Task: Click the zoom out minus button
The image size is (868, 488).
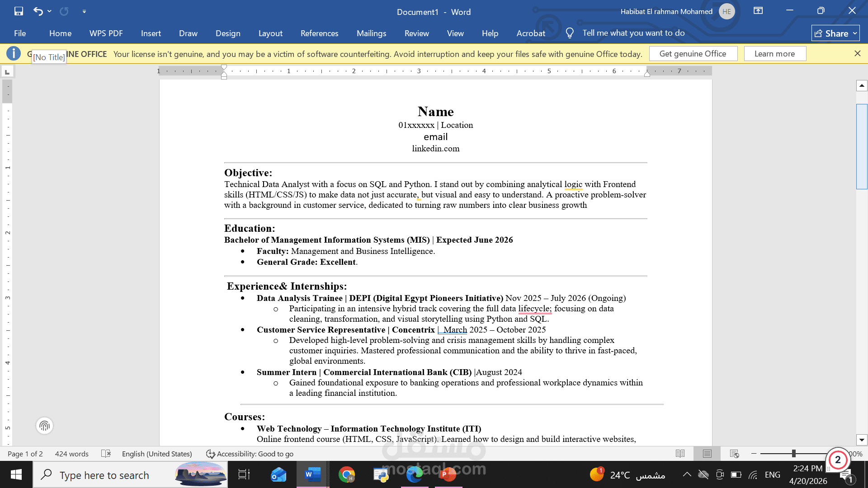Action: coord(754,453)
